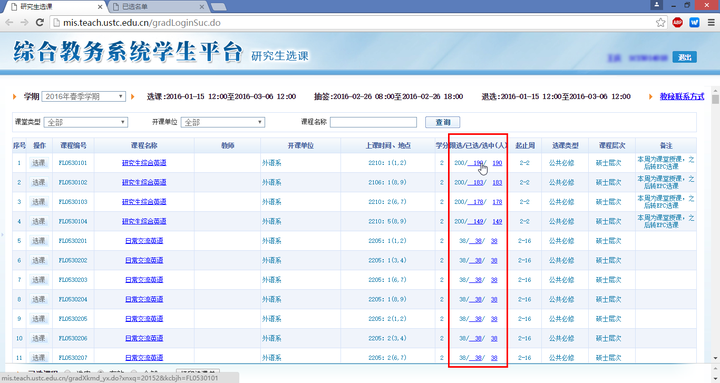The width and height of the screenshot is (720, 383).
Task: Click 选课 for course FL0530206
Action: 39,338
